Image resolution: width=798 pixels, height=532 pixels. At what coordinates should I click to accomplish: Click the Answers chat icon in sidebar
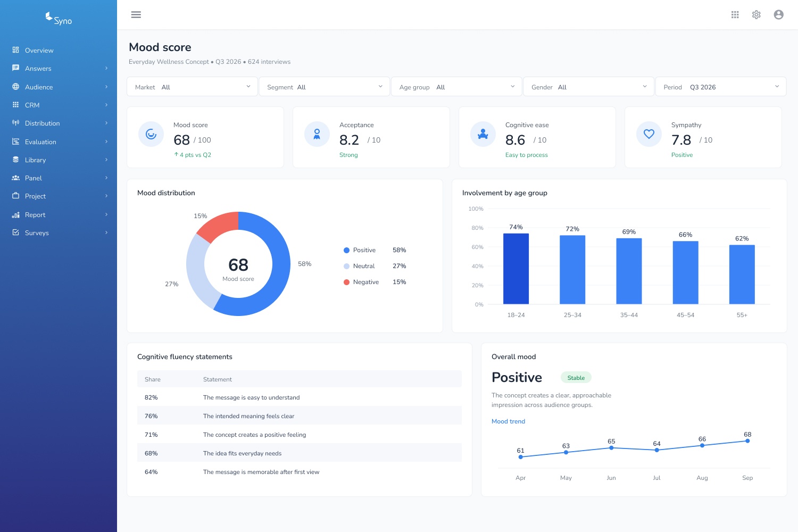(x=15, y=68)
